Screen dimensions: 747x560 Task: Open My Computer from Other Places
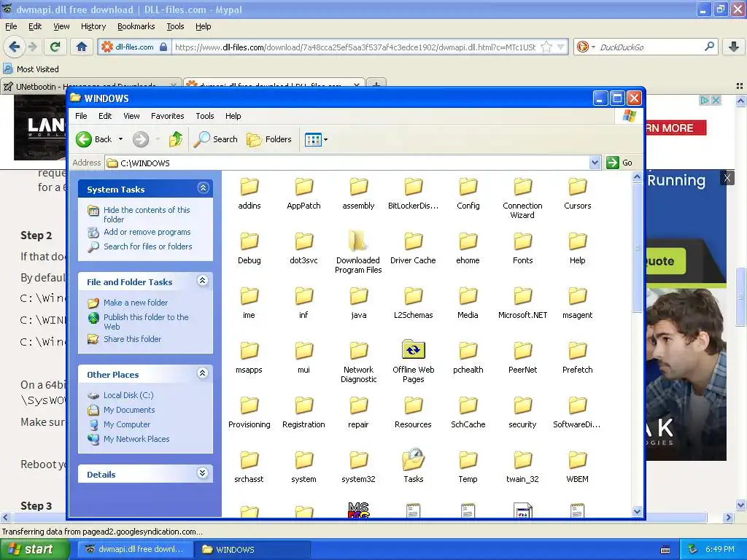click(x=127, y=424)
